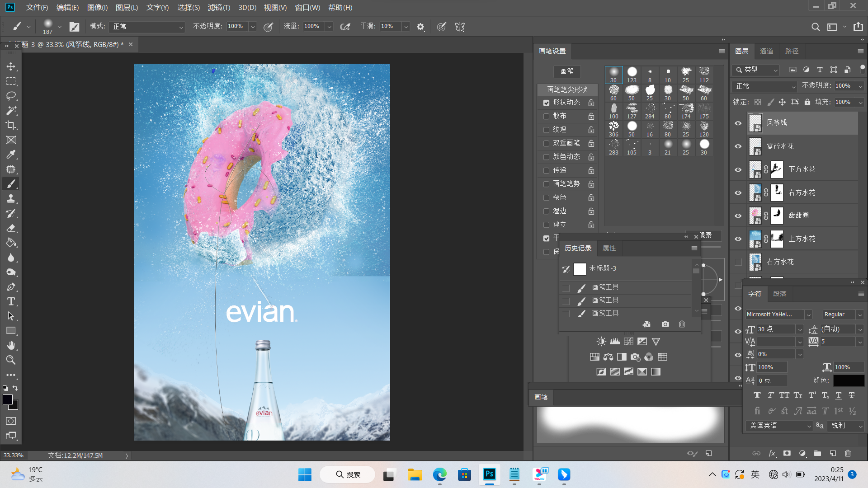
Task: Open language 美国英语 dropdown
Action: [x=779, y=426]
